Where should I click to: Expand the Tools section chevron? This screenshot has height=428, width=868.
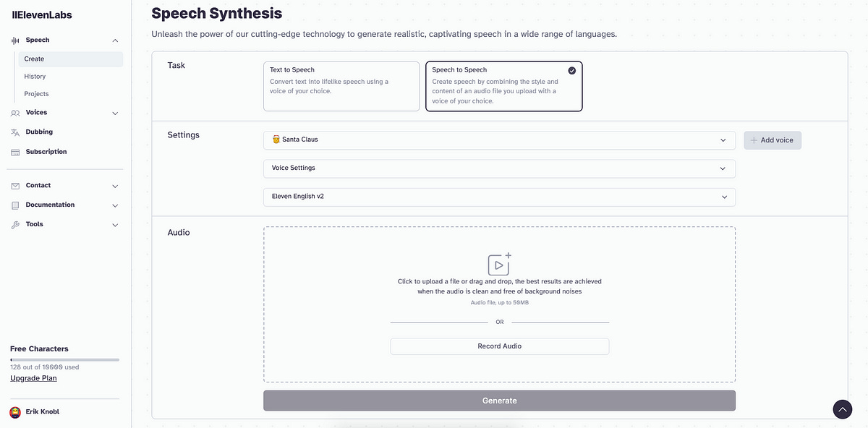pos(115,225)
